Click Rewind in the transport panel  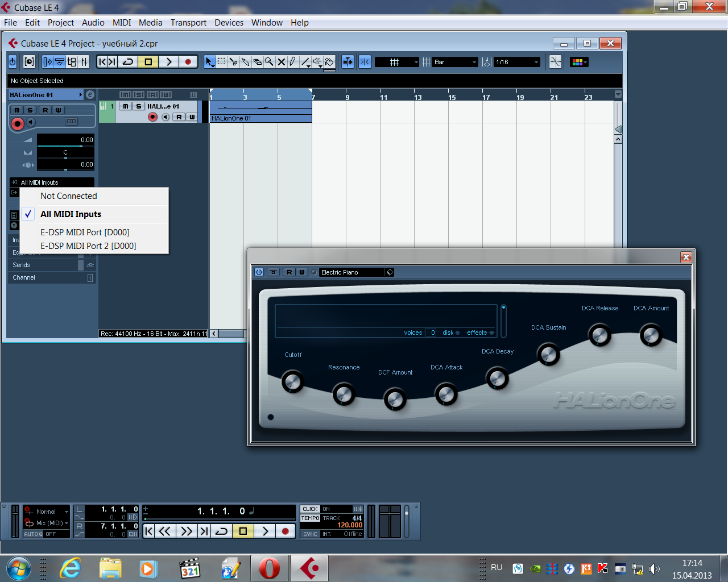(x=165, y=531)
